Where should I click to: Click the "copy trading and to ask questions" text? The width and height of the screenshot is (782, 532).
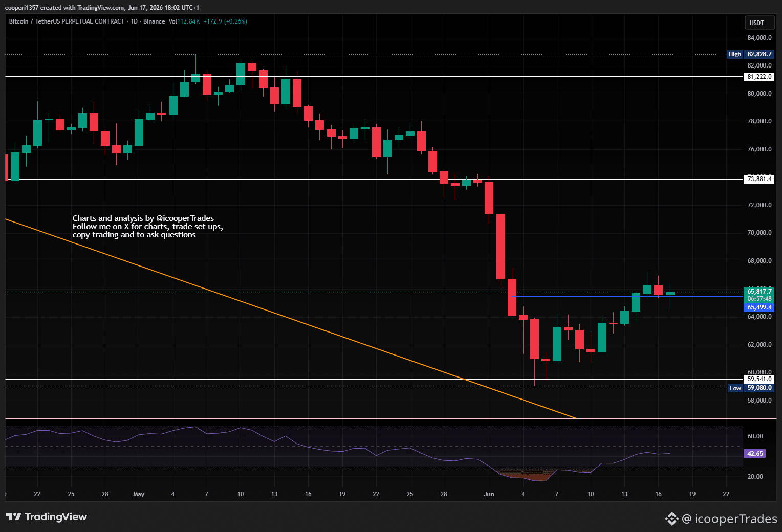pos(134,235)
